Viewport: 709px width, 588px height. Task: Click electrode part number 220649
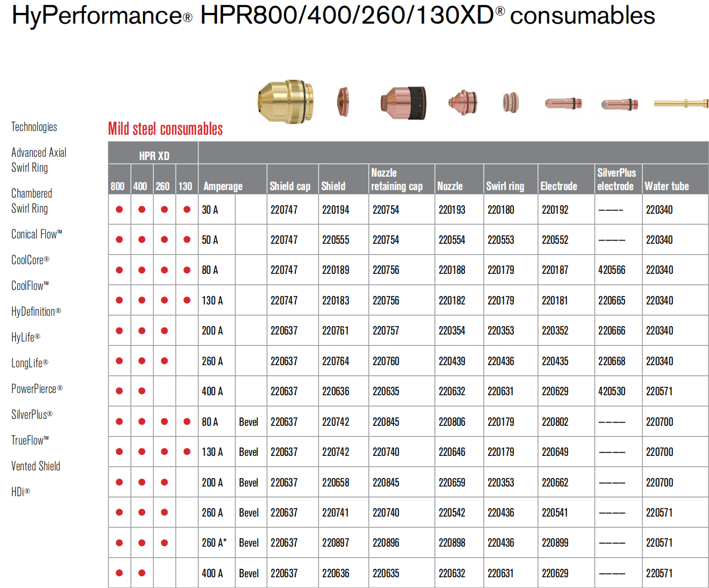click(x=555, y=452)
